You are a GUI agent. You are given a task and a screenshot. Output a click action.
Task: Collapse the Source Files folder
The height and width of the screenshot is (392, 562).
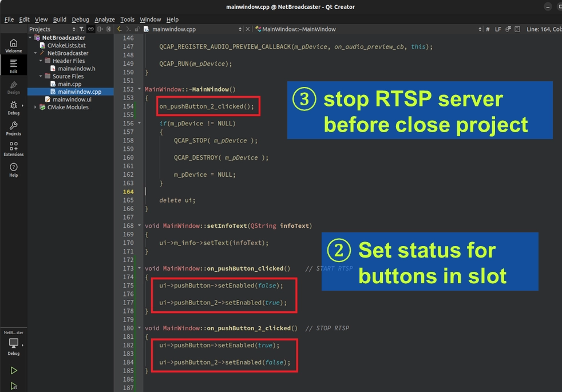point(41,76)
